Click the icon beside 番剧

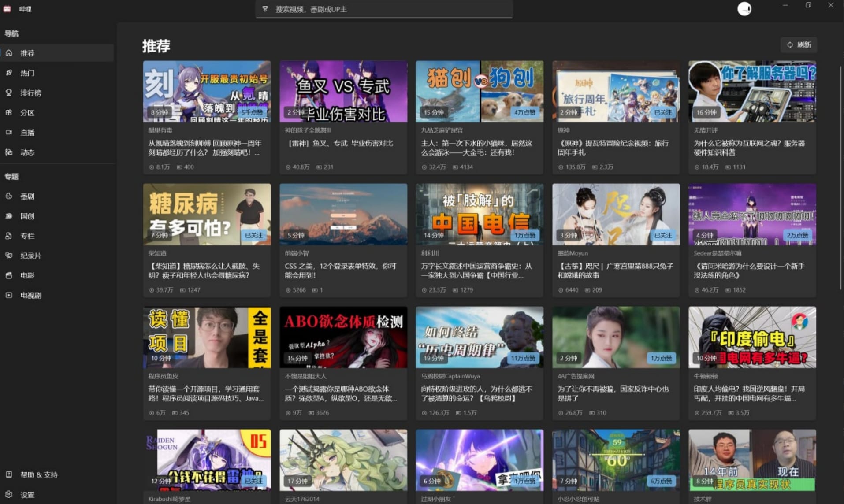[x=9, y=196]
